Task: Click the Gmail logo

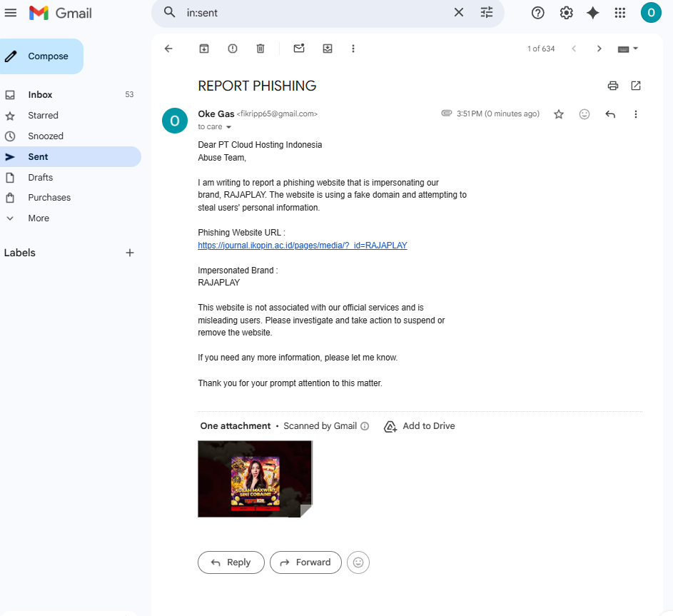Action: coord(61,14)
